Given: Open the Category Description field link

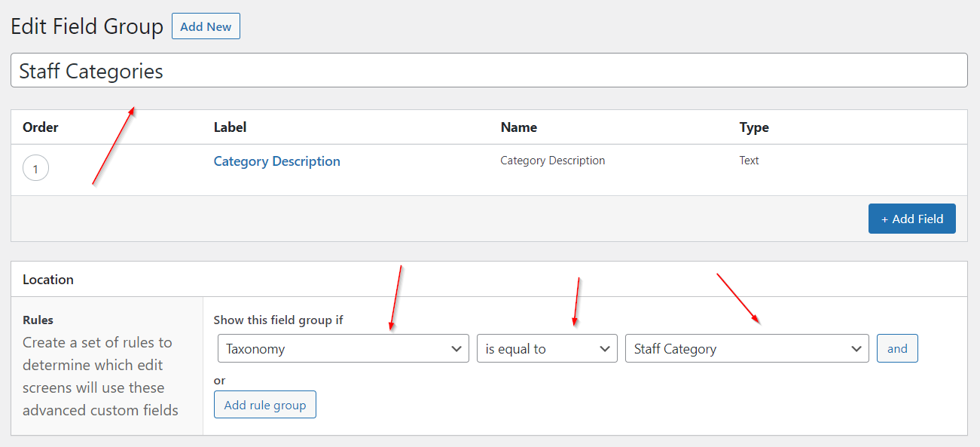Looking at the screenshot, I should pos(276,161).
